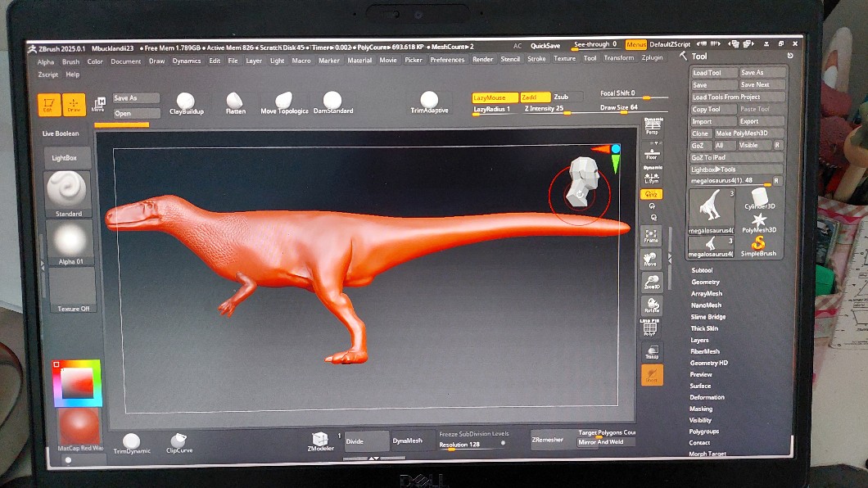
Task: Expand the Subtool section
Action: point(702,270)
